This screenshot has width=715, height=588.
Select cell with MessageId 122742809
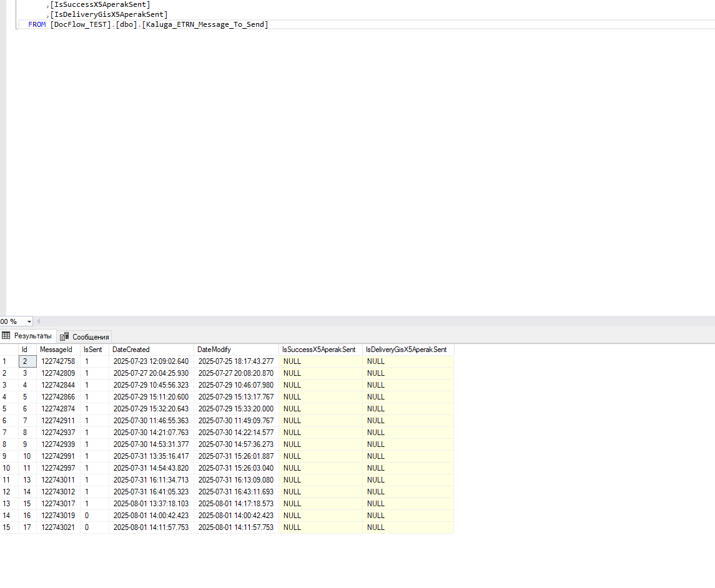58,373
